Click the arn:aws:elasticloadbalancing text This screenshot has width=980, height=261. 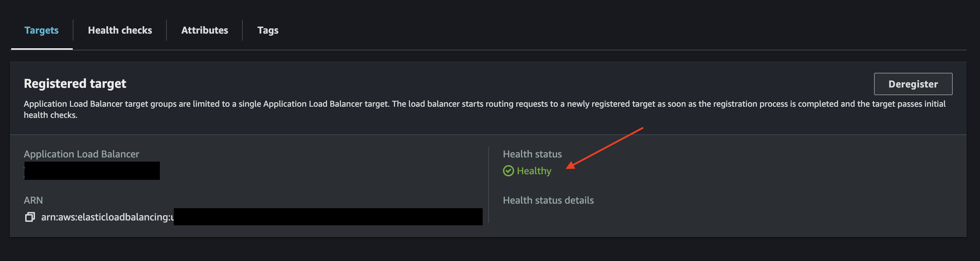pyautogui.click(x=107, y=217)
